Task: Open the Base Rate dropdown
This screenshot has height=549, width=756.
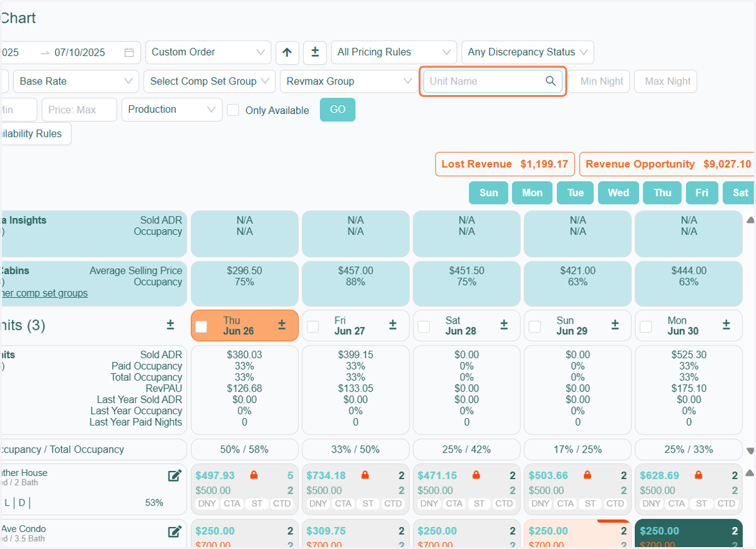Action: [x=76, y=81]
